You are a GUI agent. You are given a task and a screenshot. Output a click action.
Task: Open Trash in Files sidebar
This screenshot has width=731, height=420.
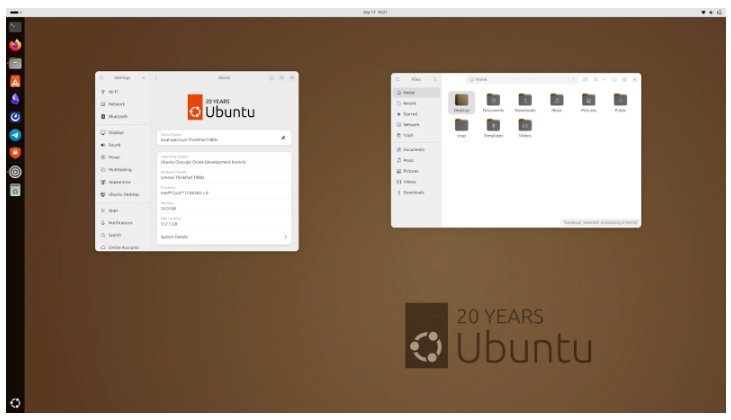[x=409, y=135]
